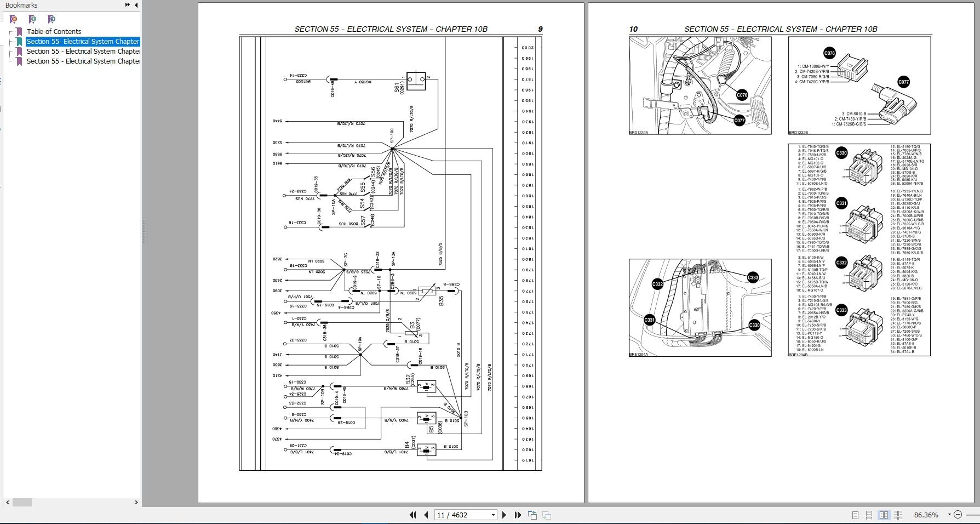Enable continuous scrolling page layout
Viewport: 980px width, 524px height.
tap(869, 515)
